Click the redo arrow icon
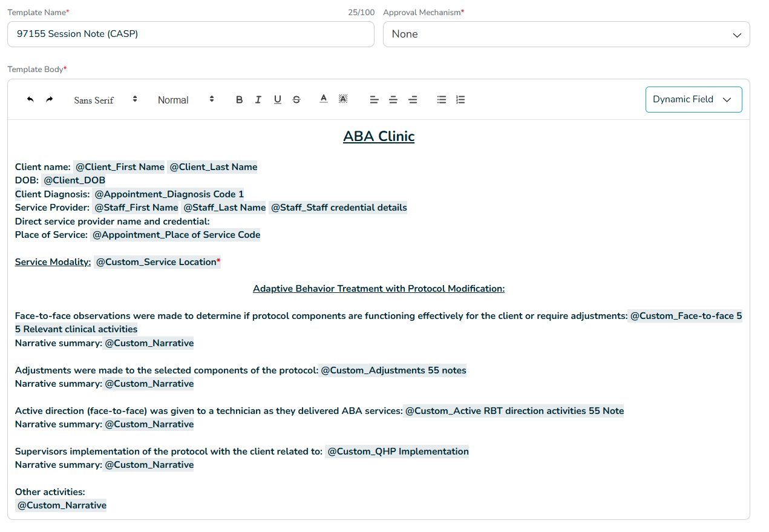Screen dimensions: 769x532 [50, 99]
